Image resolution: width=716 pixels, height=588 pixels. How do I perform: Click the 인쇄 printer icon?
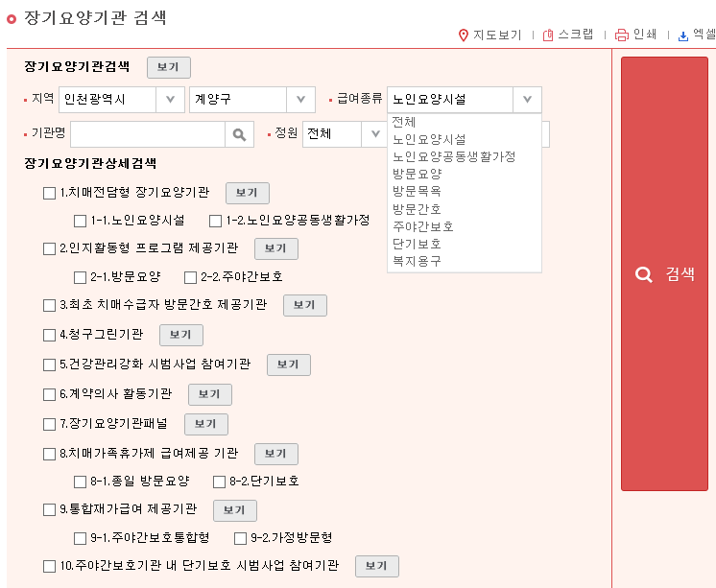click(622, 35)
